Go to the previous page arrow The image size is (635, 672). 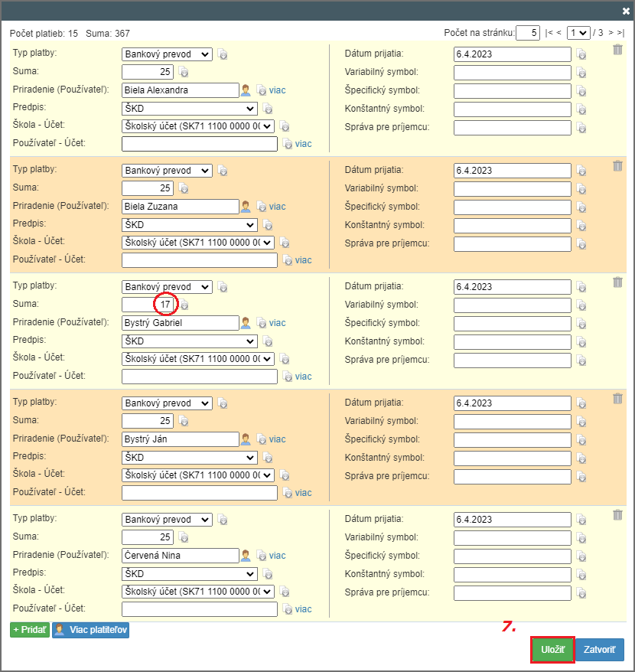(x=558, y=33)
